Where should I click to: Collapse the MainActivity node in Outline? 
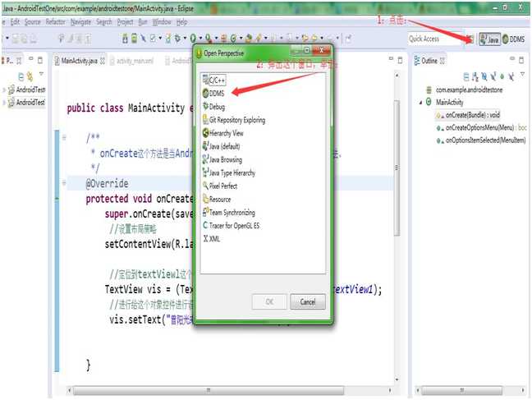tap(421, 102)
